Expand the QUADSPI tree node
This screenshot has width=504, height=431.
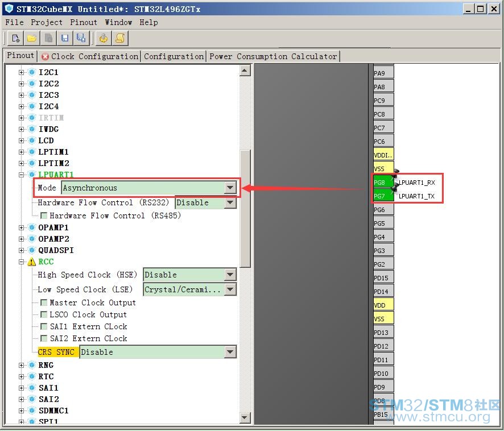pyautogui.click(x=21, y=250)
